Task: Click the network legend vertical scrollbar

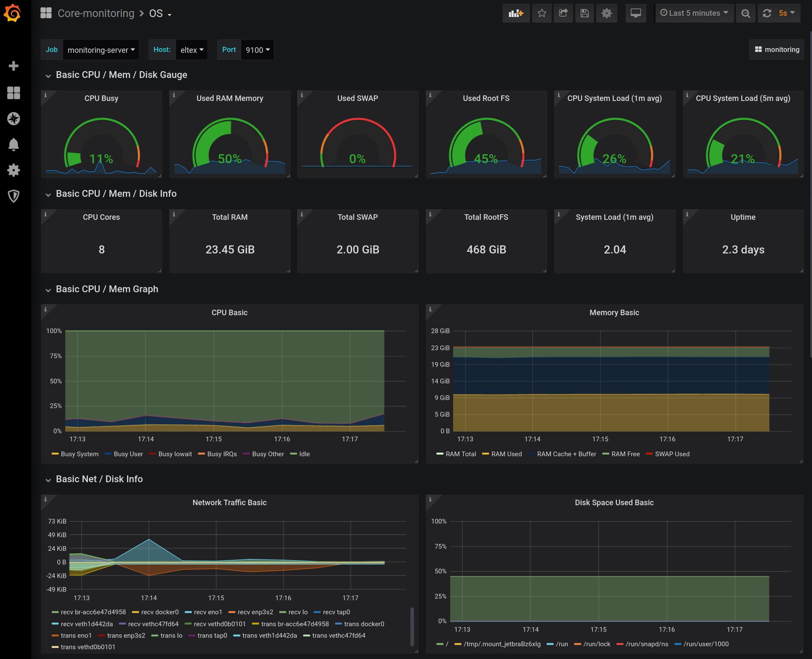Action: coord(412,626)
